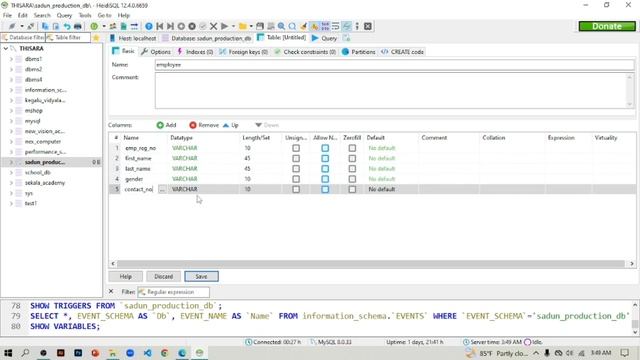640x360 pixels.
Task: Click the table Name input field
Action: 394,64
